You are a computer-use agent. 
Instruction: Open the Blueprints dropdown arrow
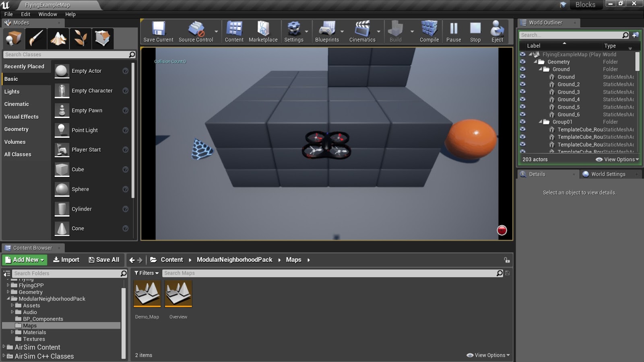pos(342,31)
